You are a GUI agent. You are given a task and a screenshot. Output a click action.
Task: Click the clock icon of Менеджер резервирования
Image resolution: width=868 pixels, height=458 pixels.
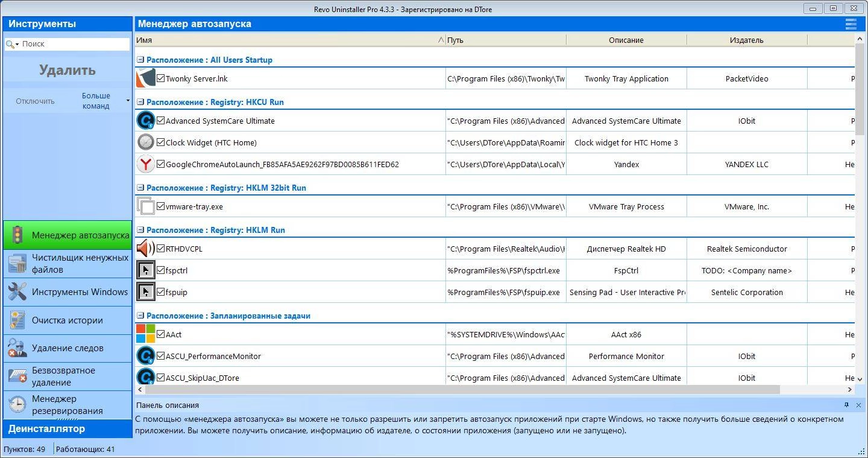17,404
